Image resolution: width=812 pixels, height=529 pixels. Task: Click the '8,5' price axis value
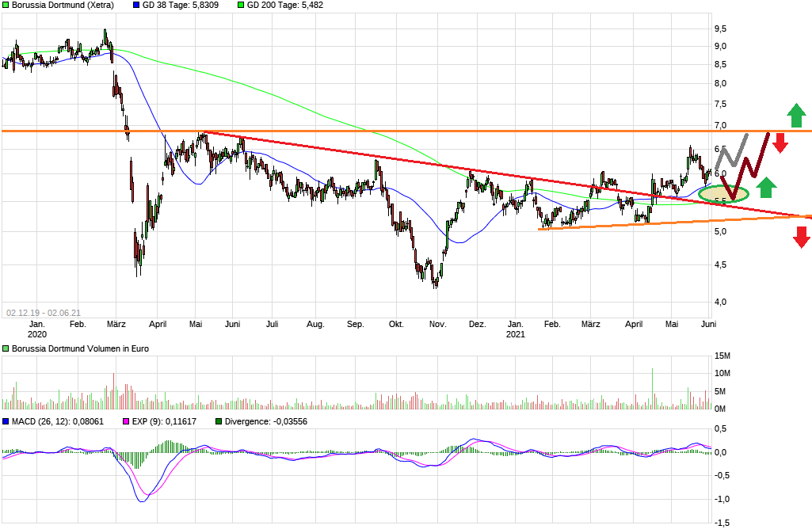(x=720, y=65)
